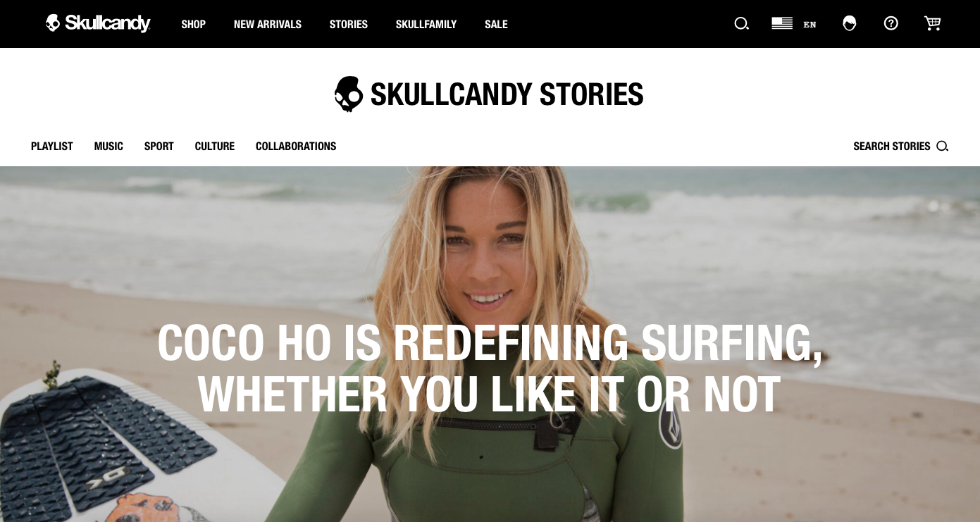The image size is (980, 522).
Task: Select the Collaborations category
Action: [296, 147]
